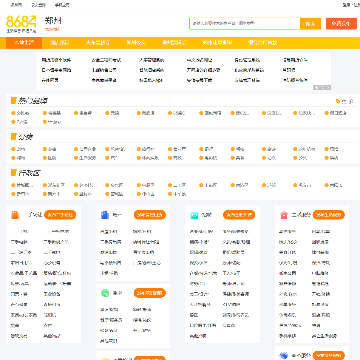Click the orange shopping bag category icon

15,215
